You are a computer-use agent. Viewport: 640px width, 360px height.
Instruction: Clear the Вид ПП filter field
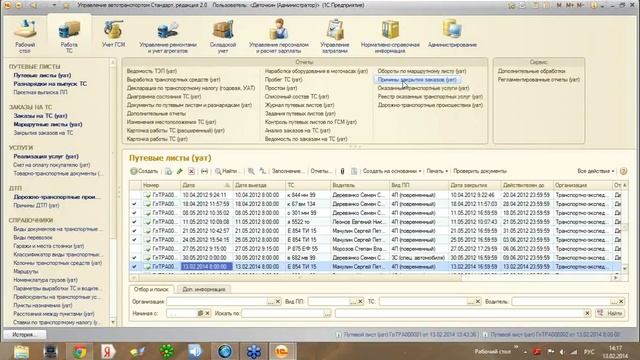[360, 302]
